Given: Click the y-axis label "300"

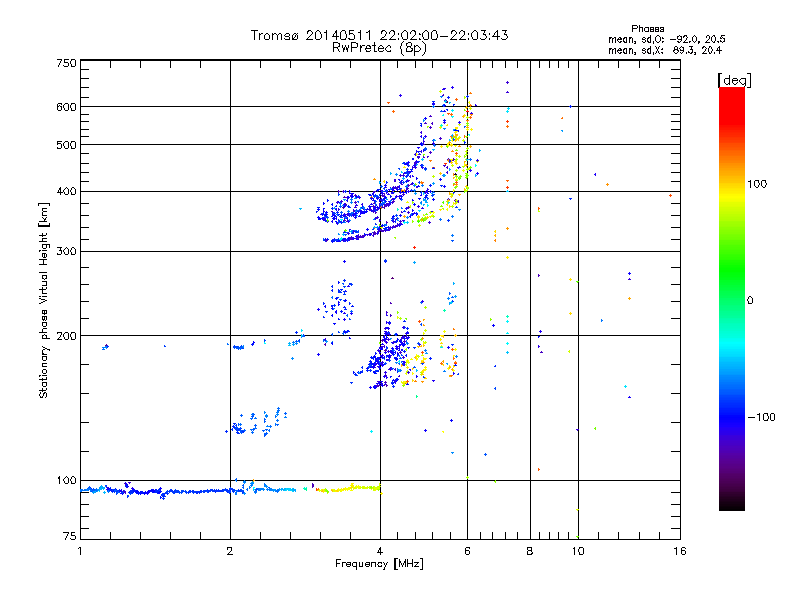Looking at the screenshot, I should pyautogui.click(x=66, y=252).
